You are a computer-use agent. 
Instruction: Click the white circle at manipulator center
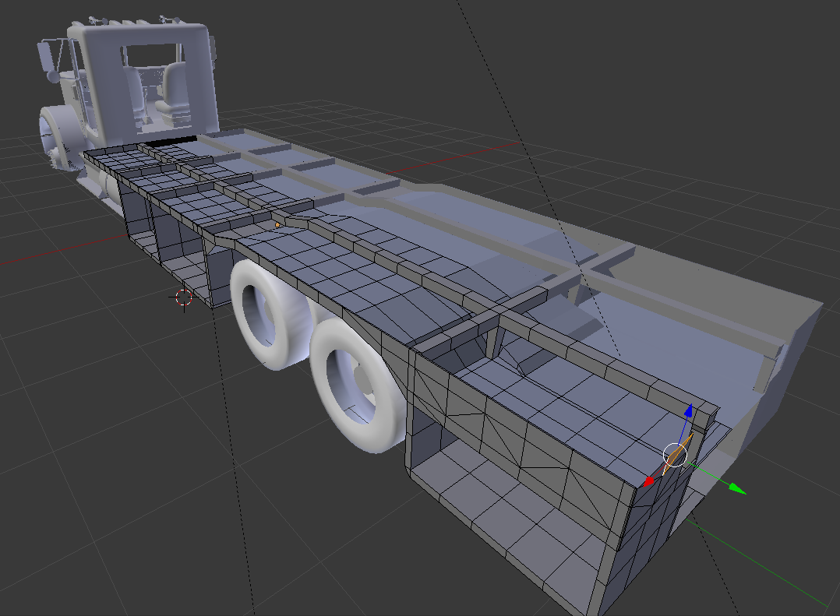[675, 455]
